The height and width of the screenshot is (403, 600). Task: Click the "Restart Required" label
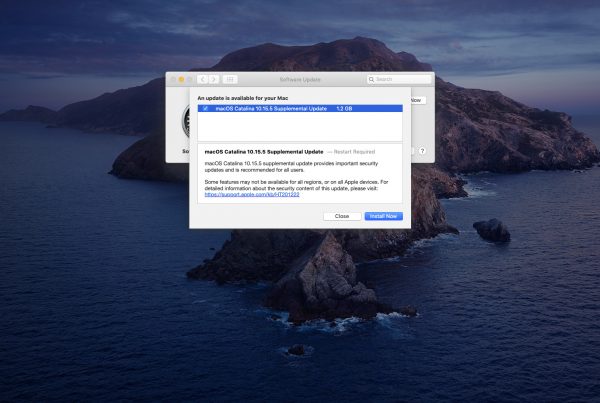click(354, 152)
